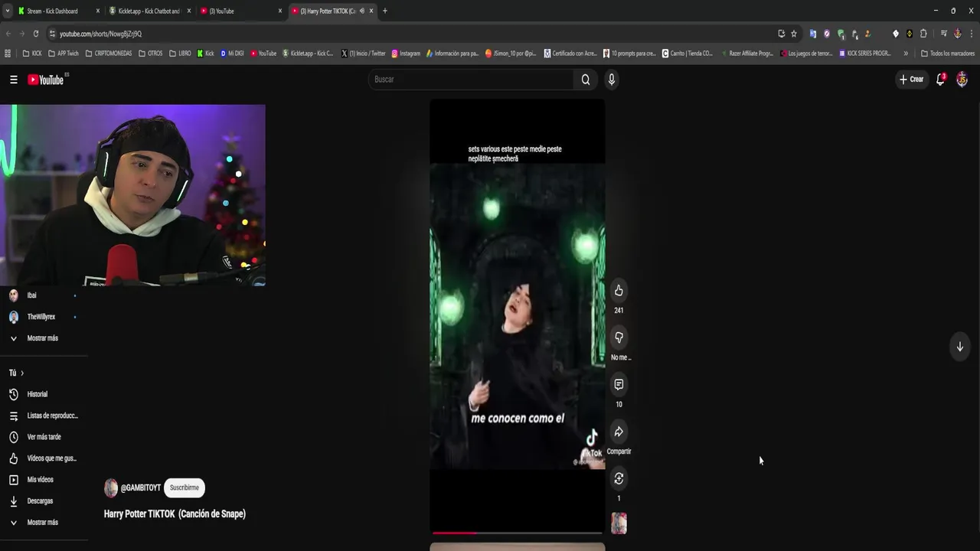This screenshot has width=980, height=551.
Task: Bookmark this page with the star icon
Action: click(x=794, y=34)
